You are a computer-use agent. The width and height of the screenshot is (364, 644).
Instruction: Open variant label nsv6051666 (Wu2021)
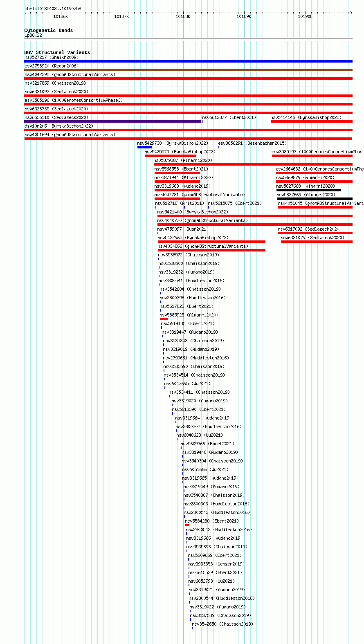point(205,469)
